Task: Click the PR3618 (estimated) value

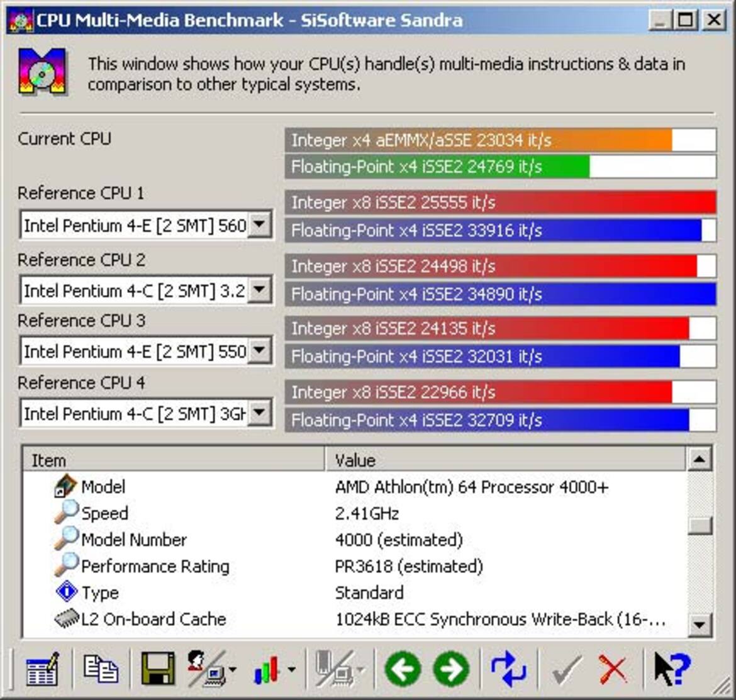Action: [409, 566]
